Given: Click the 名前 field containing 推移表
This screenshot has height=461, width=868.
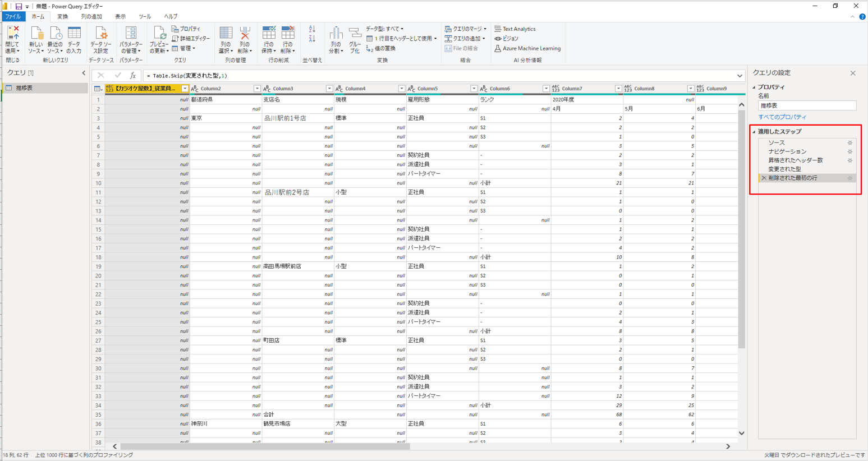Looking at the screenshot, I should pos(806,105).
